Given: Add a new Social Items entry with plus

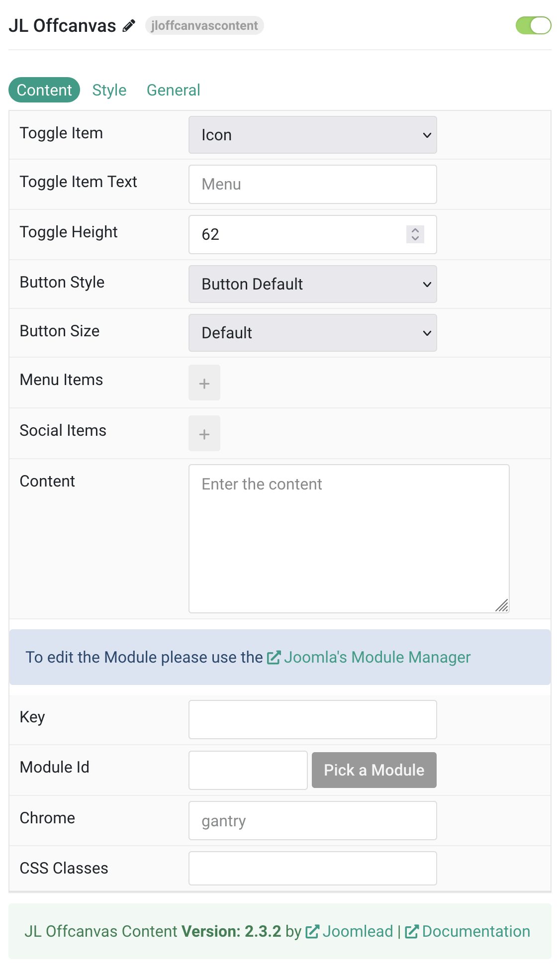Looking at the screenshot, I should click(204, 434).
